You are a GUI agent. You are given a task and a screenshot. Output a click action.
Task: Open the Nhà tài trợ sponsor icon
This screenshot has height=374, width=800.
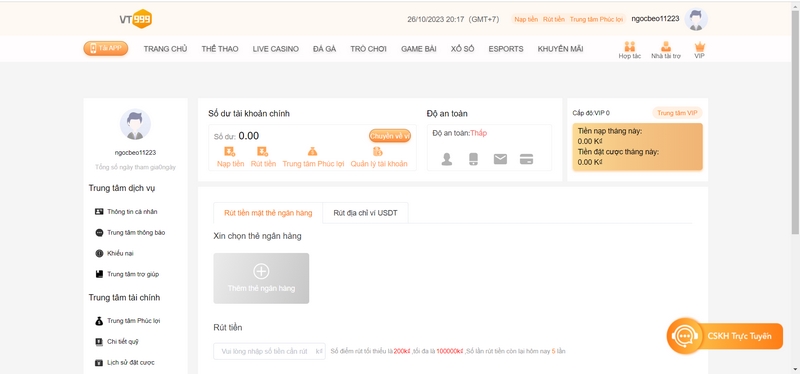pos(666,46)
